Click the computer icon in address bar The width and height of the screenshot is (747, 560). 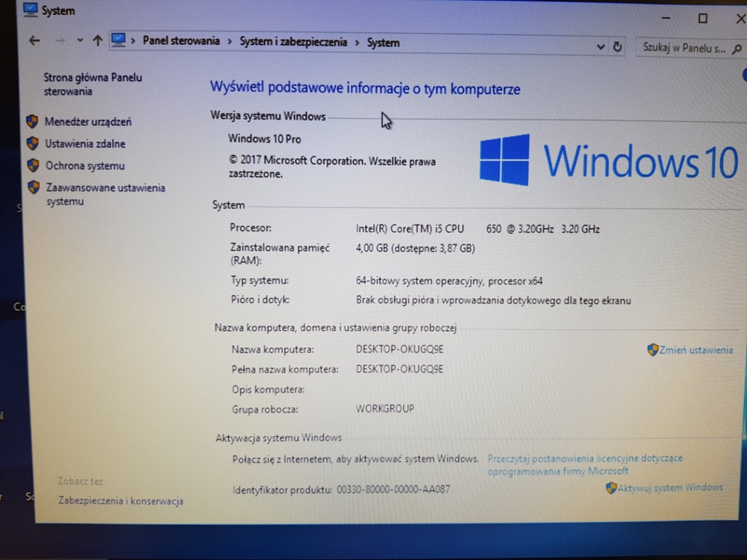point(118,41)
